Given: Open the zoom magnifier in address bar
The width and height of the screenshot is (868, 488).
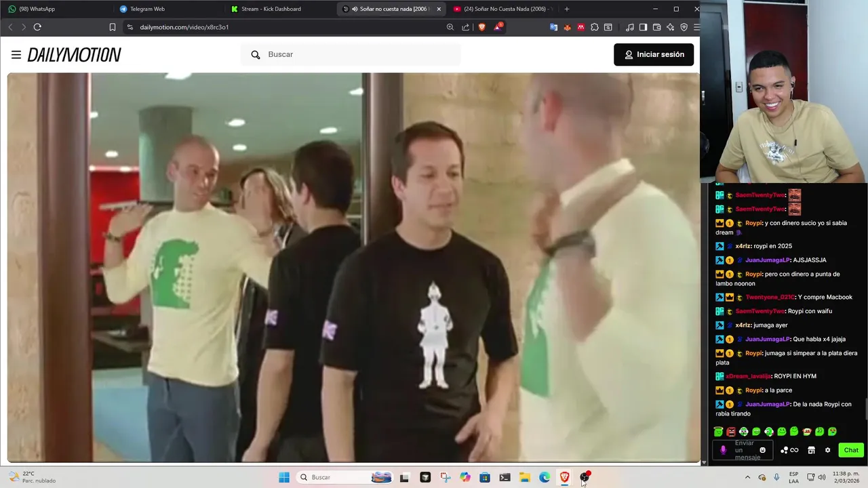Looking at the screenshot, I should click(450, 27).
